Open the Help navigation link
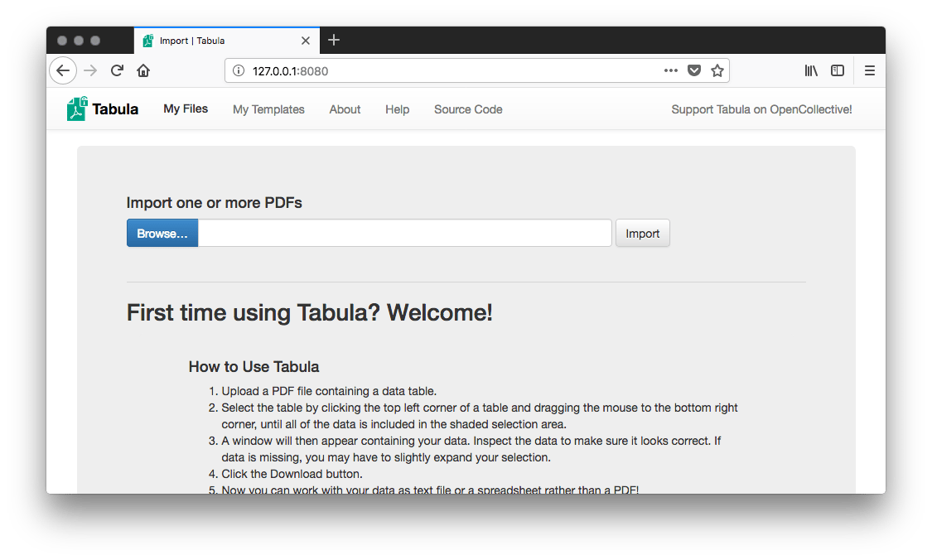The width and height of the screenshot is (932, 560). 397,109
